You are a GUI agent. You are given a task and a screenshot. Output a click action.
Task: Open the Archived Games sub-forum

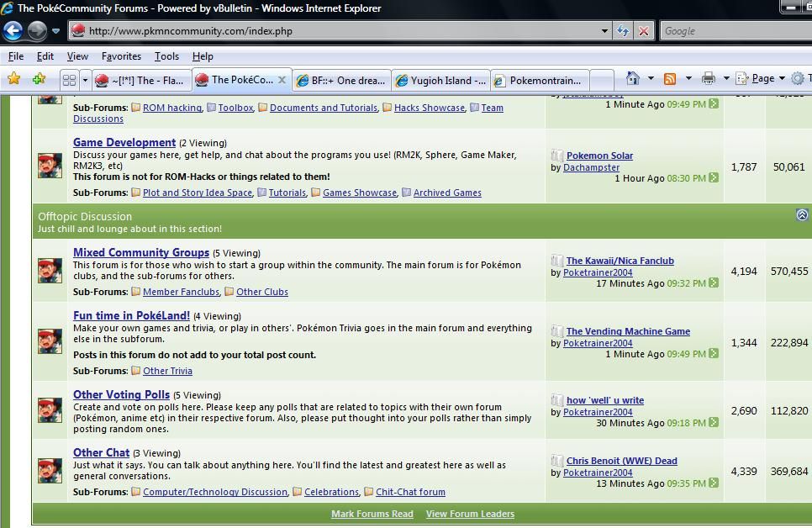(447, 193)
